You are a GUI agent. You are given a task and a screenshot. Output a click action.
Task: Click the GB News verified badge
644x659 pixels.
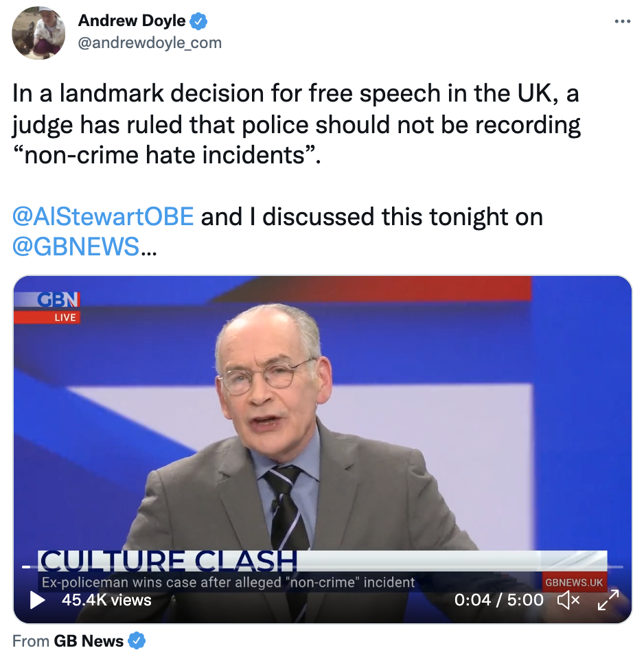point(137,640)
